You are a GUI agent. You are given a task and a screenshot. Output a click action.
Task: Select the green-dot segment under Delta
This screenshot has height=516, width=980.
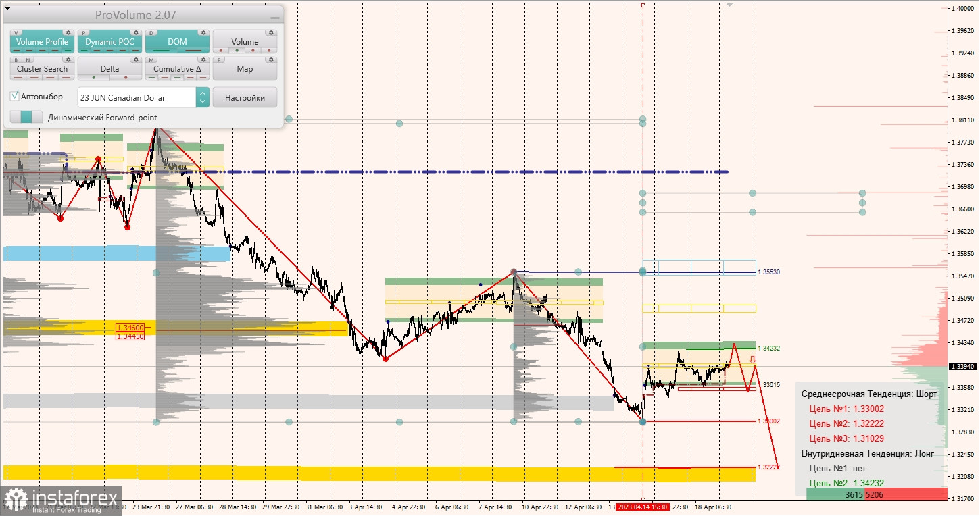[94, 77]
